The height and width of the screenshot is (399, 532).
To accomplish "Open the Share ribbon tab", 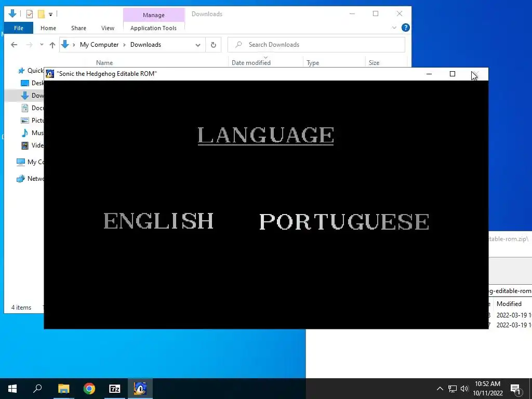I will click(x=79, y=28).
